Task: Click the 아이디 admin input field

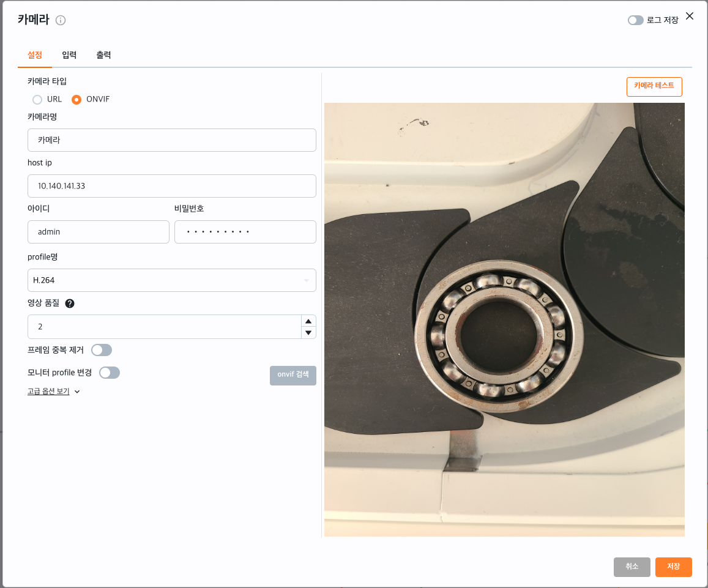Action: (x=99, y=232)
